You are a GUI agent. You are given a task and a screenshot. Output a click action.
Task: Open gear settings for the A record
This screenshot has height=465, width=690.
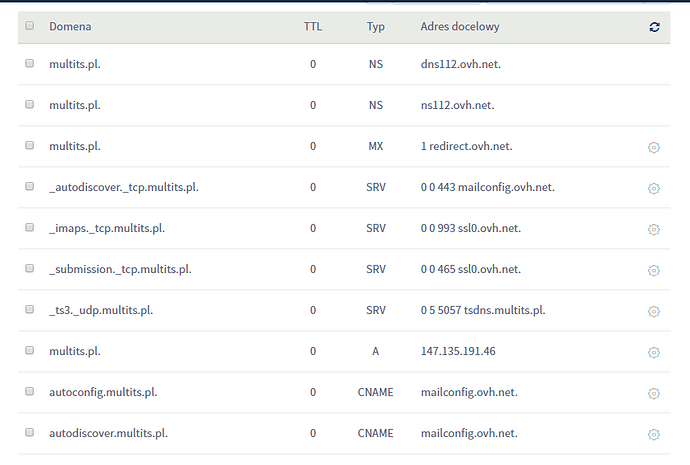click(654, 352)
